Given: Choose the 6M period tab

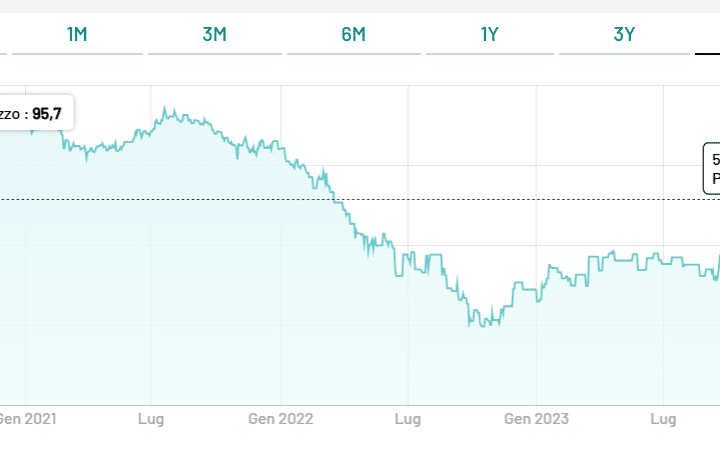Looking at the screenshot, I should click(353, 35).
